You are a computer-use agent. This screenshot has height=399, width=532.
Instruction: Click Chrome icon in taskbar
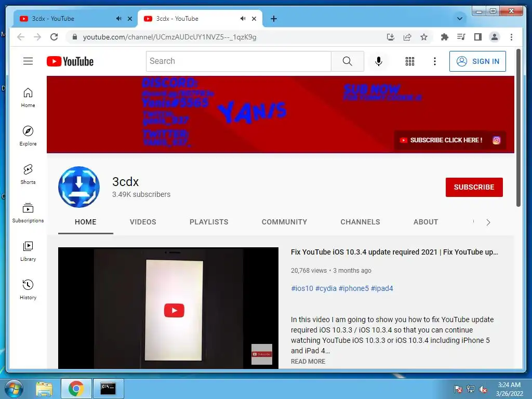tap(76, 389)
